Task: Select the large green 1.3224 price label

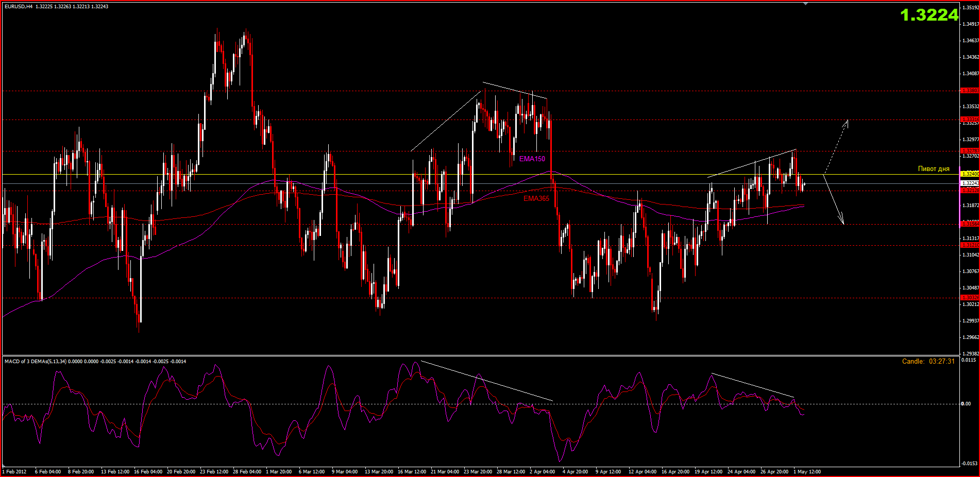Action: coord(930,15)
